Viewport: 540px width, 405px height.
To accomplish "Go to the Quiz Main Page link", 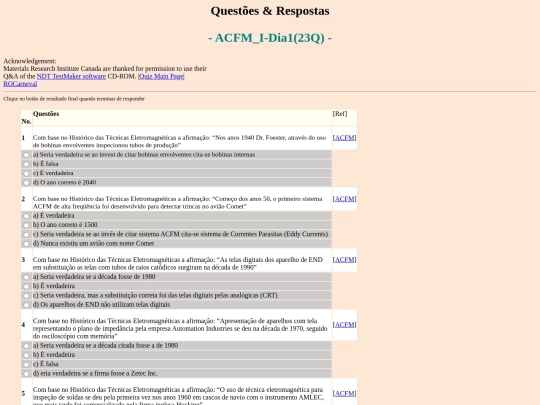I will (161, 76).
